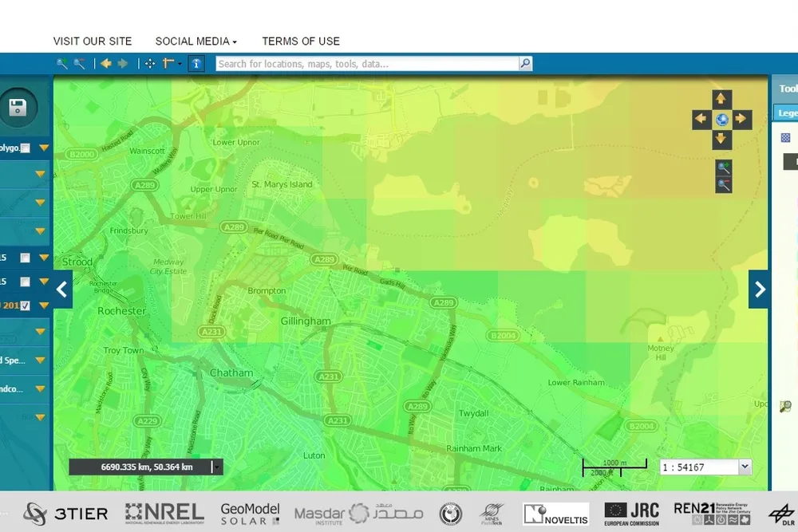Image resolution: width=798 pixels, height=532 pixels.
Task: Pan the map up with arrow
Action: point(721,99)
